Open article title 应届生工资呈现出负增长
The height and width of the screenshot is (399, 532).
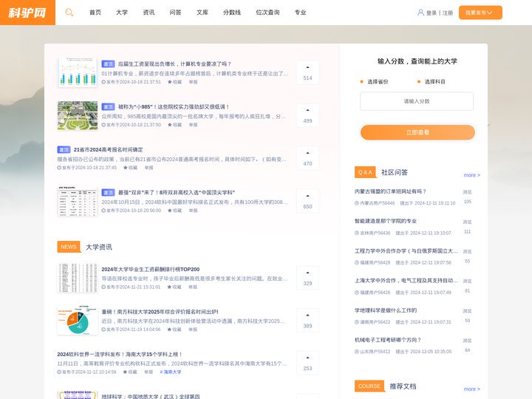pyautogui.click(x=174, y=64)
